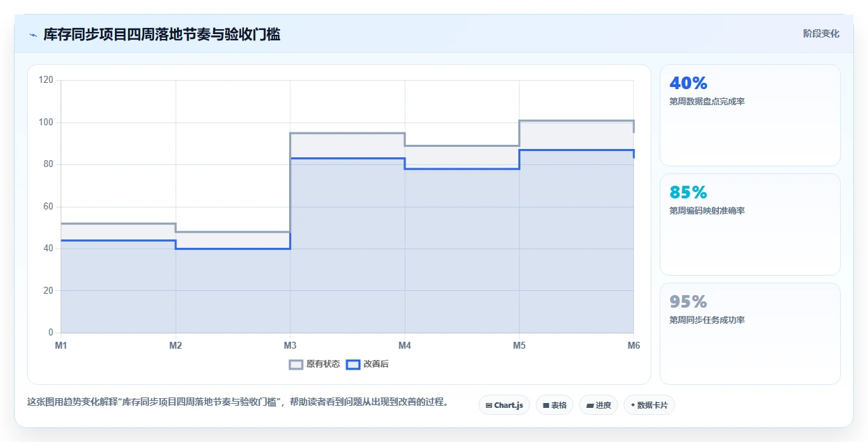This screenshot has width=868, height=442.
Task: Click the 60 y-axis tick label
Action: click(48, 207)
